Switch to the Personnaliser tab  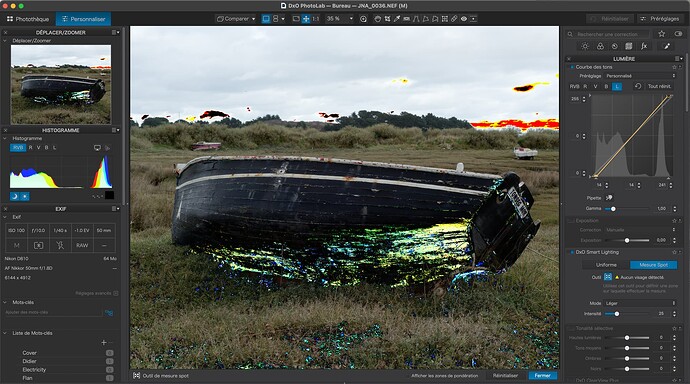[x=83, y=19]
